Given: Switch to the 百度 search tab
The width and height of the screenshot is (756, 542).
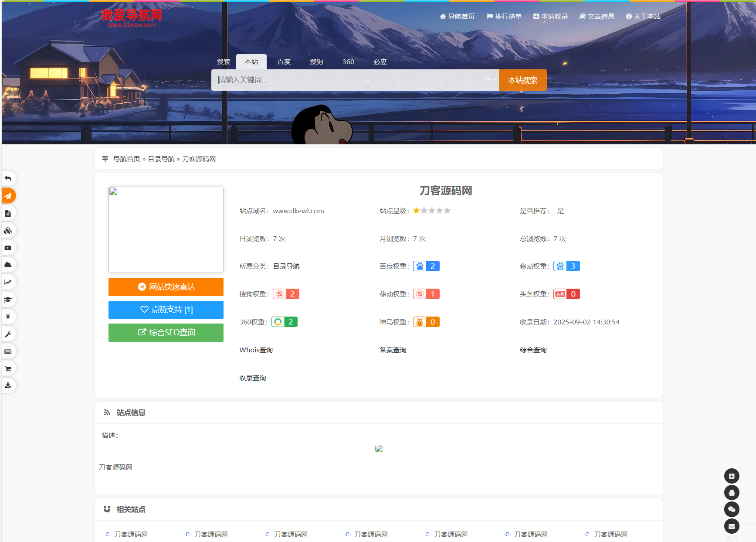Looking at the screenshot, I should tap(284, 61).
